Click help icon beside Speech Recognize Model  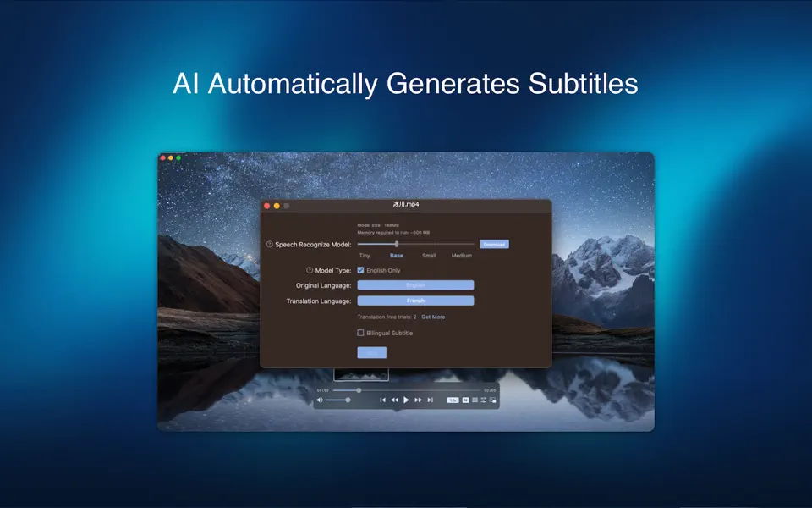coord(270,243)
